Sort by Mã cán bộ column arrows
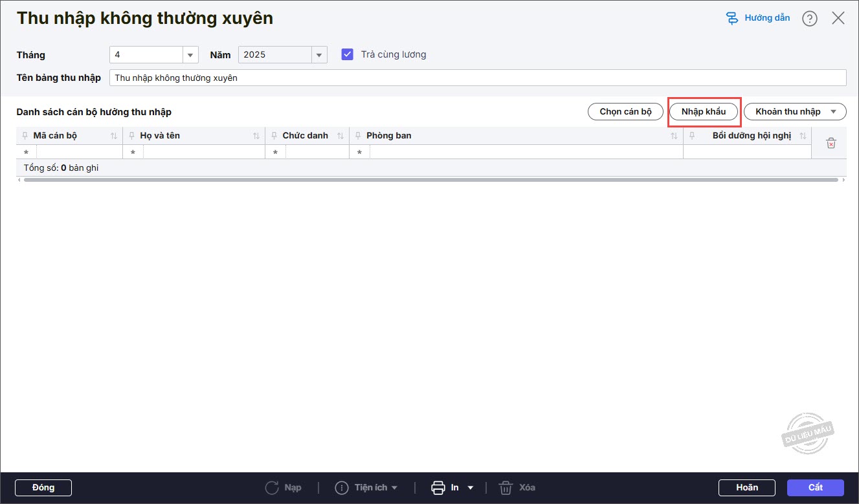 (114, 136)
